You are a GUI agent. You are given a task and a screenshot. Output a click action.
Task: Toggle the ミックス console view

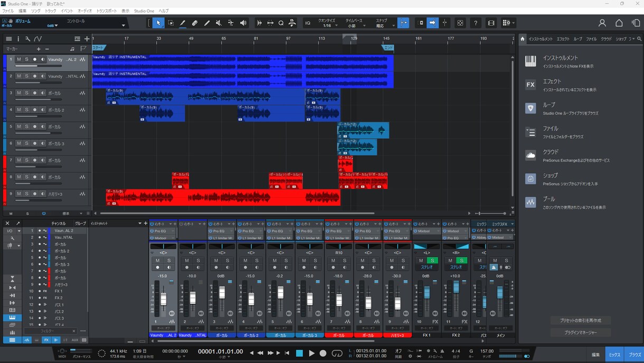(x=614, y=355)
